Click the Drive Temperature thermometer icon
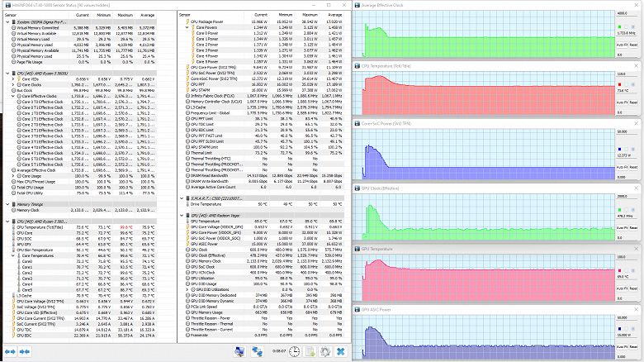644x362 pixels. [187, 204]
